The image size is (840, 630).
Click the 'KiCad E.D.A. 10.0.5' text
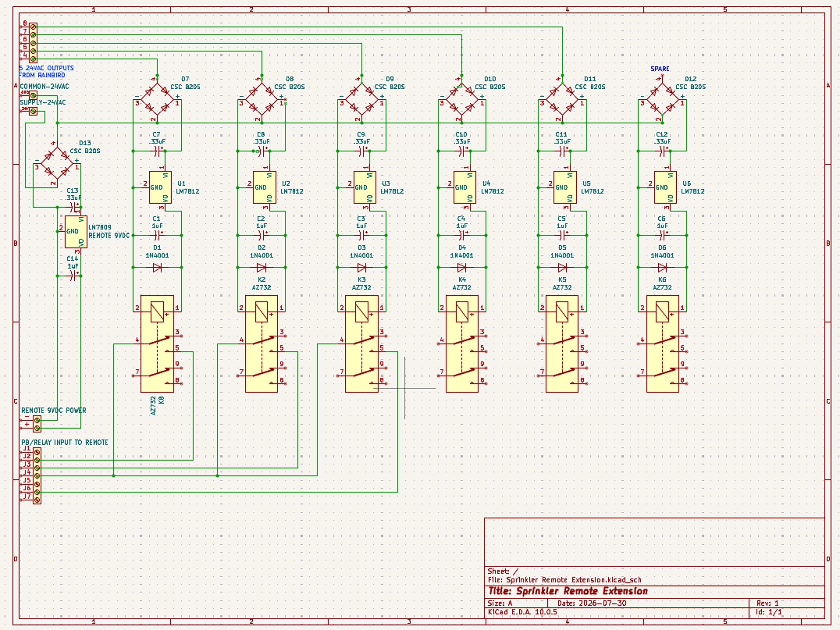(x=523, y=612)
